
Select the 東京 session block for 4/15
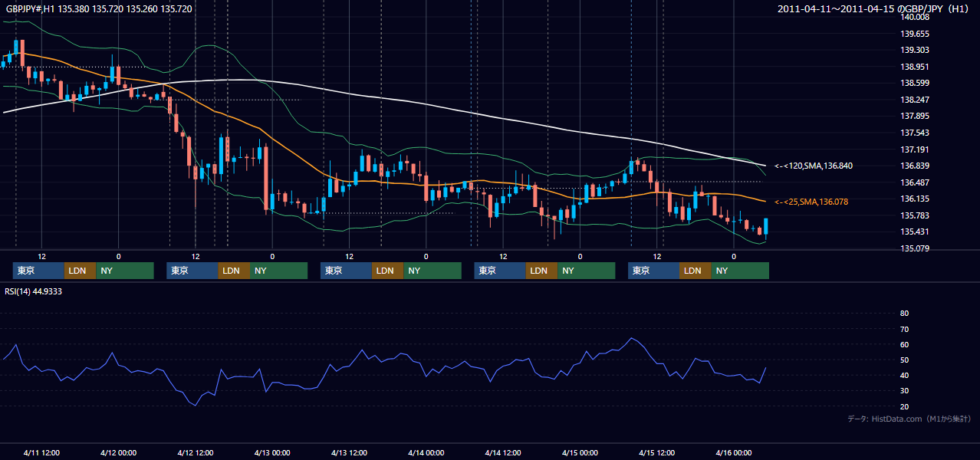click(653, 271)
